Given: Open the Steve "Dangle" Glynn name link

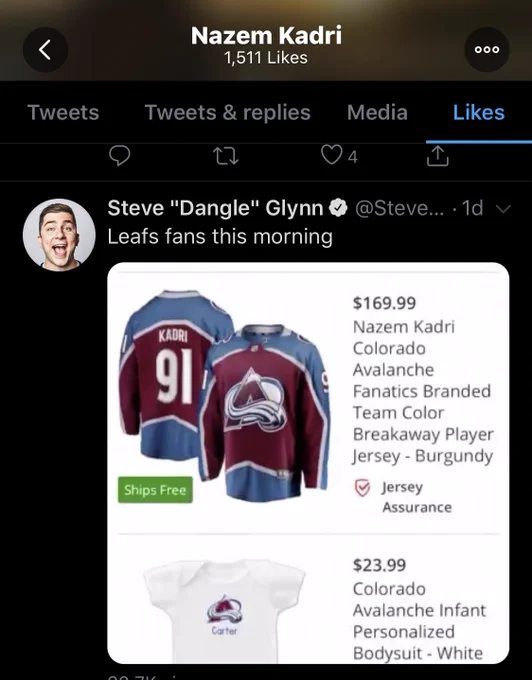Looking at the screenshot, I should tap(215, 208).
